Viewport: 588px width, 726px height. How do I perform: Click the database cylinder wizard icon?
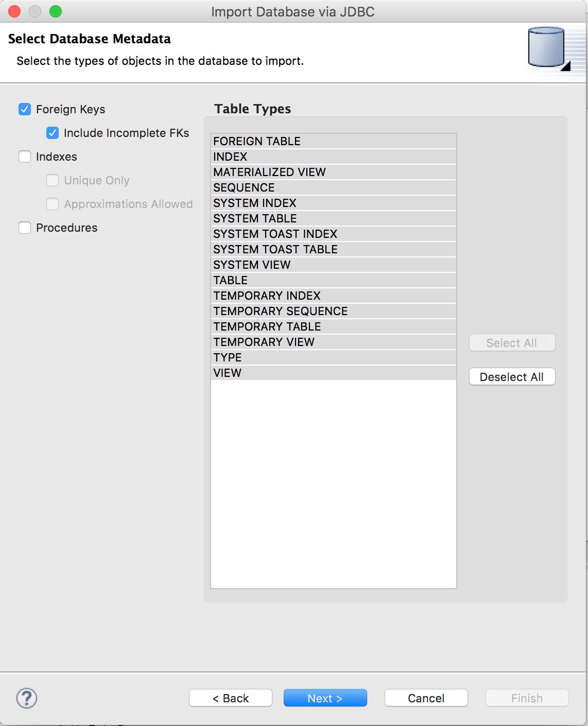[x=548, y=48]
